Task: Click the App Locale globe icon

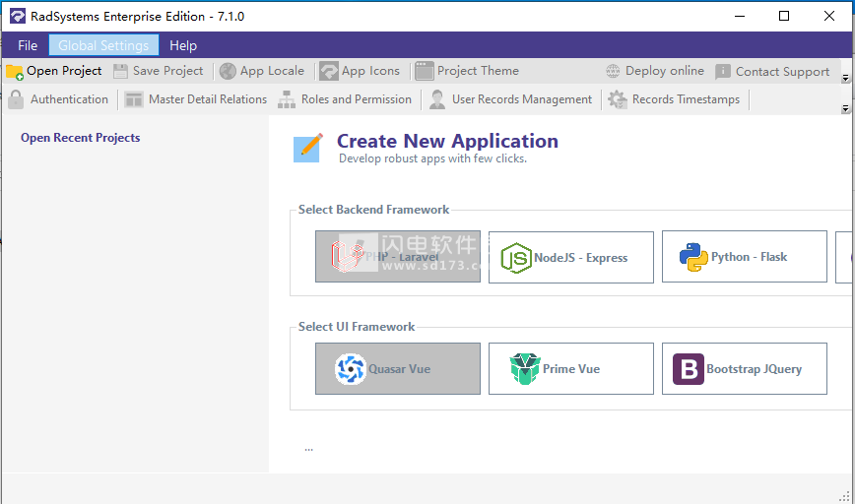Action: point(228,72)
